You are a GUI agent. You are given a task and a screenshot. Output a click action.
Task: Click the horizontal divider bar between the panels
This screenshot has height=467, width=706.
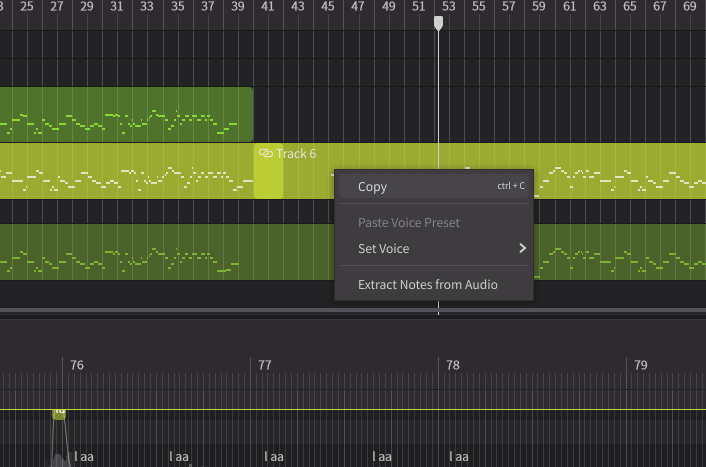coord(353,311)
